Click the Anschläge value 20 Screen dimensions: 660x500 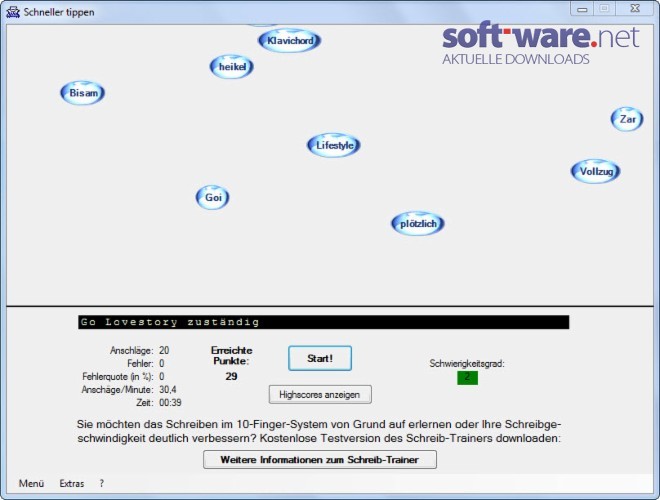pyautogui.click(x=164, y=350)
